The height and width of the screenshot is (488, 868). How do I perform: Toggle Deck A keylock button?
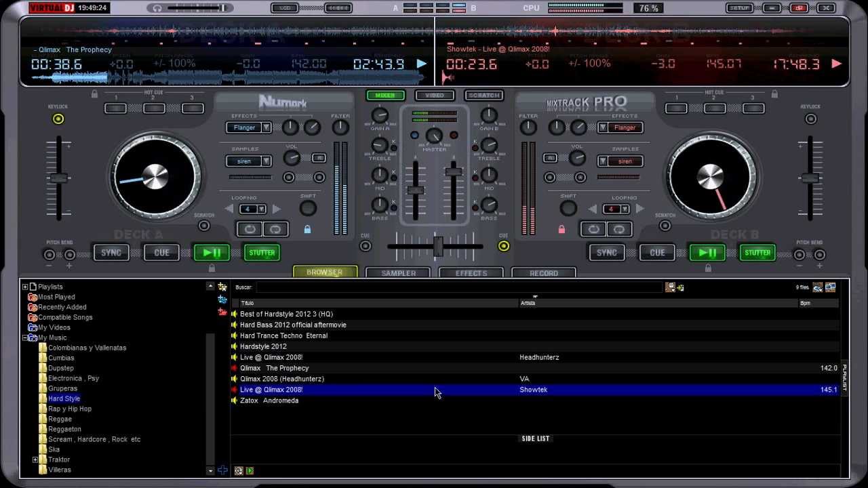click(58, 119)
